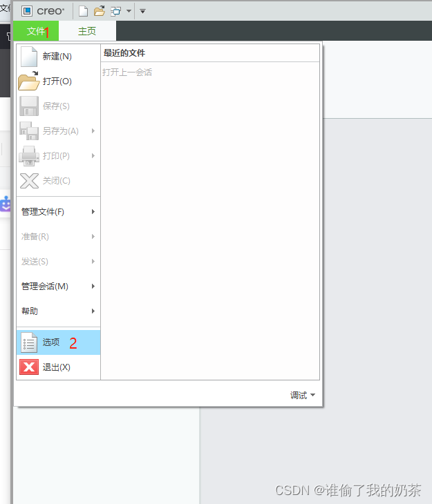Screen dimensions: 432x504
Task: Click the Open folder icon in quick access toolbar
Action: point(100,11)
